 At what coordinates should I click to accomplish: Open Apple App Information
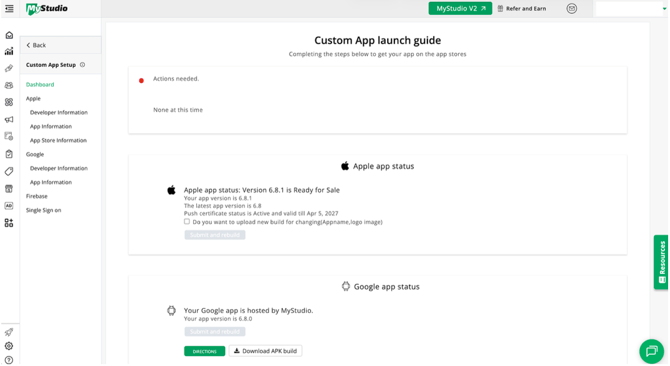[51, 126]
